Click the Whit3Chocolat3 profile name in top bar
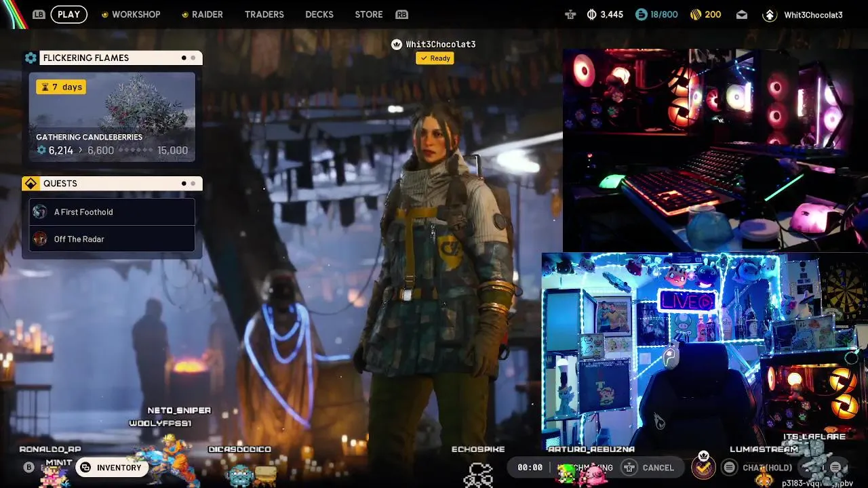Screen dimensions: 868x488 click(813, 15)
